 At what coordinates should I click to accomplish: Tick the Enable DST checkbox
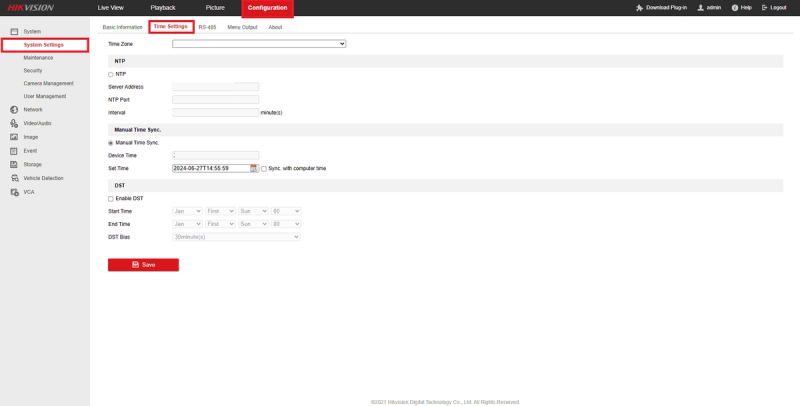(111, 199)
